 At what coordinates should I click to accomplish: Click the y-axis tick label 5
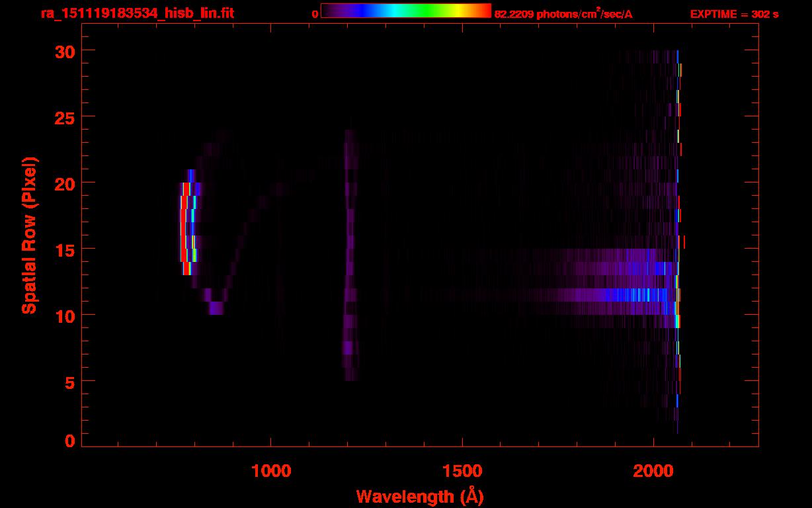coord(69,382)
